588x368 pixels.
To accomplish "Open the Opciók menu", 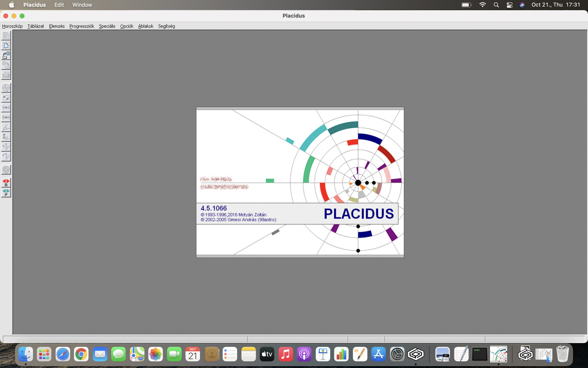I will click(127, 26).
